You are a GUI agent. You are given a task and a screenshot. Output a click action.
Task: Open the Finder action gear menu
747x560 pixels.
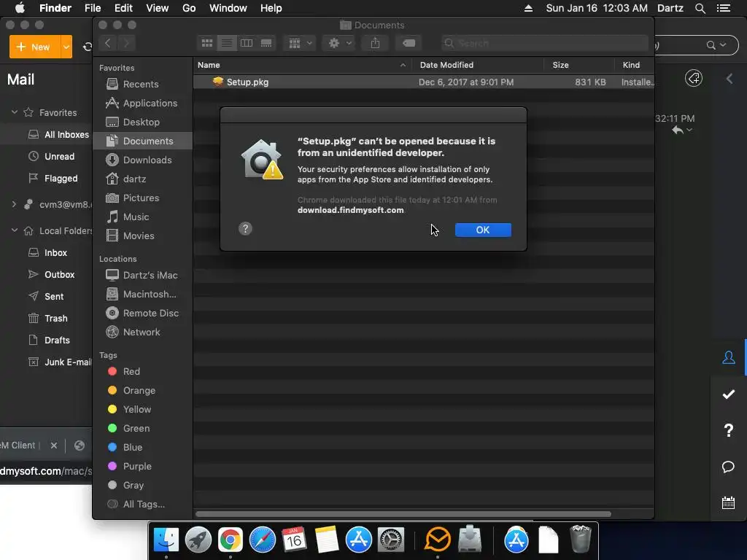[x=340, y=43]
